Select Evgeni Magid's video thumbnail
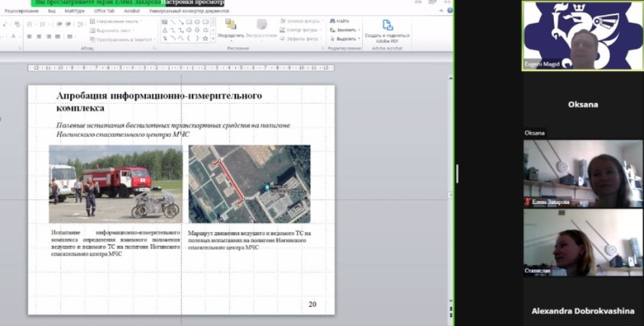The image size is (644, 326). pos(583,35)
